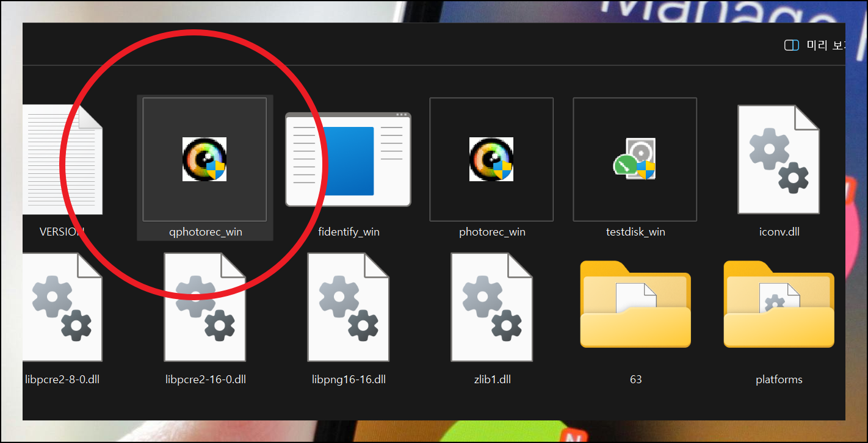The image size is (868, 443).
Task: Open the folder named 63
Action: pos(635,304)
